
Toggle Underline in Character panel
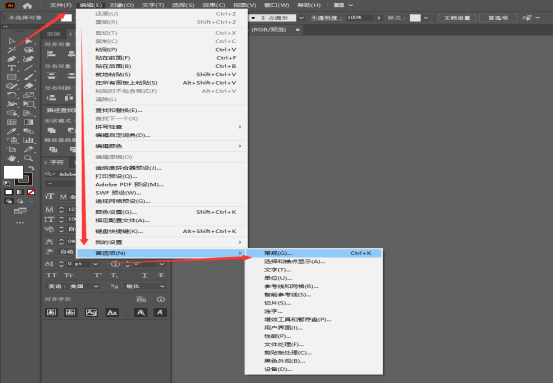coord(145,275)
